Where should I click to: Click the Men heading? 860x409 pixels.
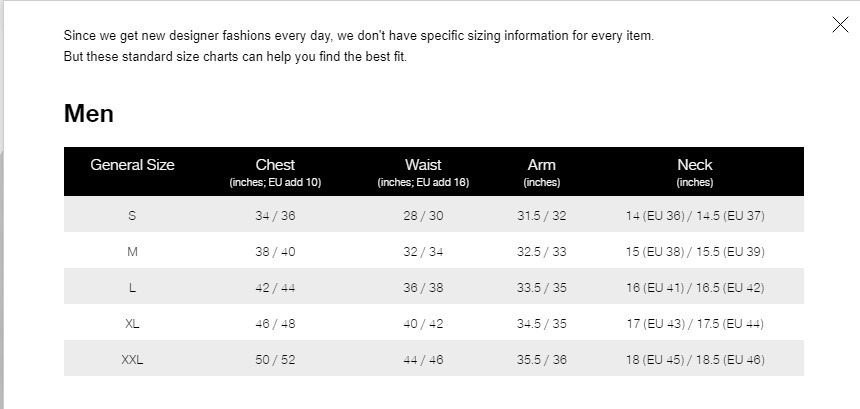click(x=89, y=114)
